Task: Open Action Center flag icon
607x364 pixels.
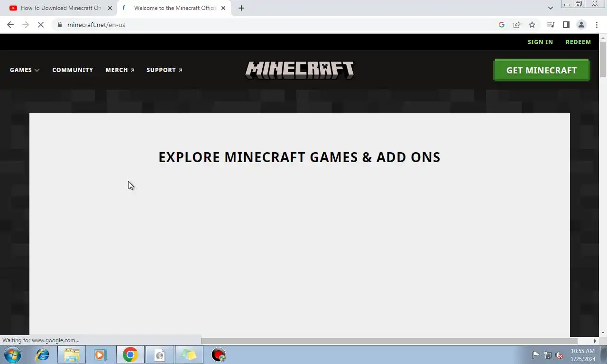Action: (536, 355)
